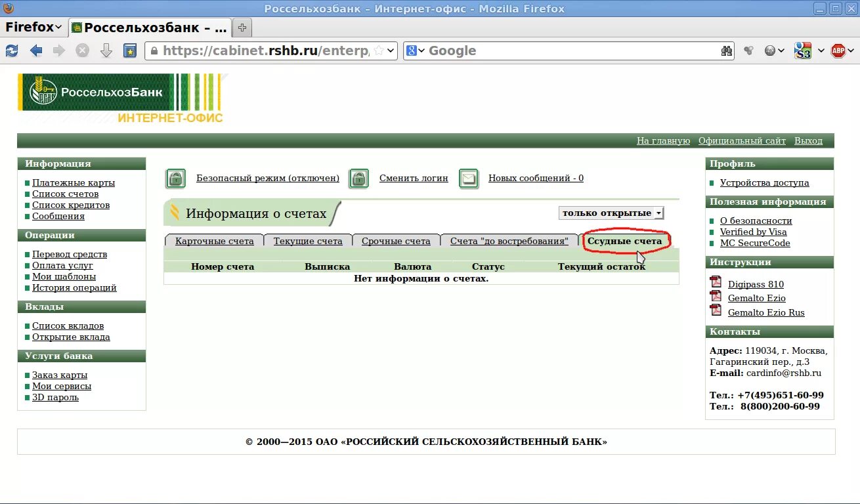Image resolution: width=860 pixels, height=504 pixels.
Task: Open Перевод средств link
Action: pos(70,254)
